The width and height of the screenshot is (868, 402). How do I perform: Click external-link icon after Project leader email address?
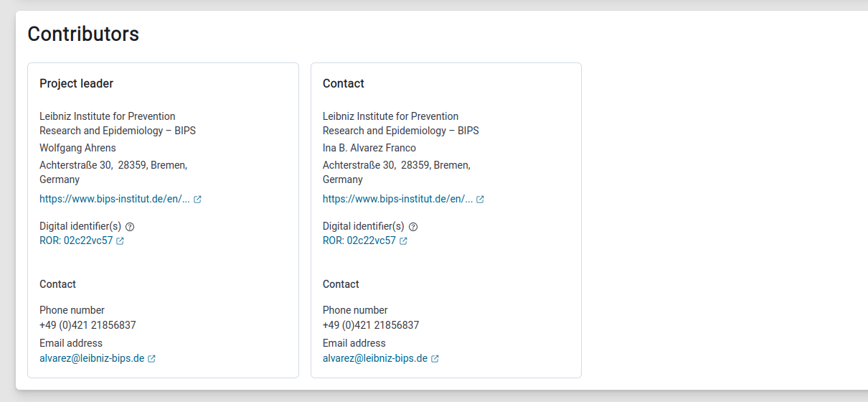point(151,359)
